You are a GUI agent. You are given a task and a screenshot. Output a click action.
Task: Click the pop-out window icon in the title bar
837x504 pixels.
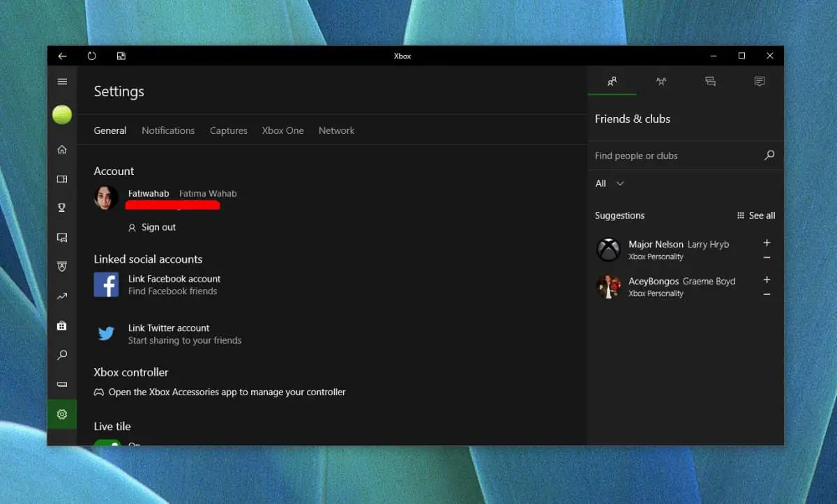(x=121, y=56)
